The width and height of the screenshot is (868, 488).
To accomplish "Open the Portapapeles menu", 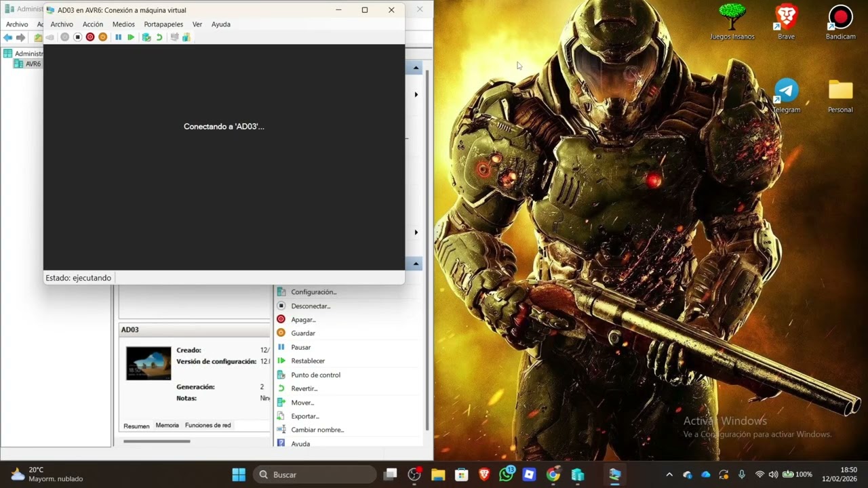I will [x=163, y=24].
